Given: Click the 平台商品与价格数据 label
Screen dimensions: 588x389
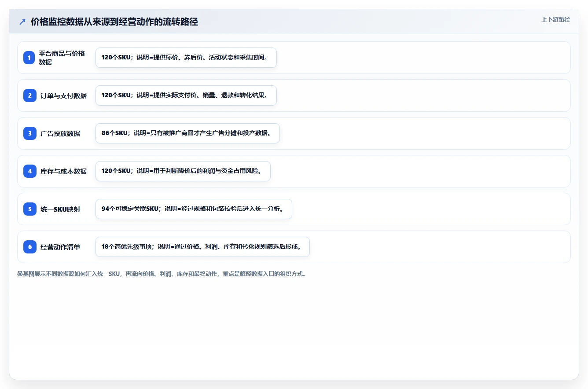Looking at the screenshot, I should tap(62, 58).
